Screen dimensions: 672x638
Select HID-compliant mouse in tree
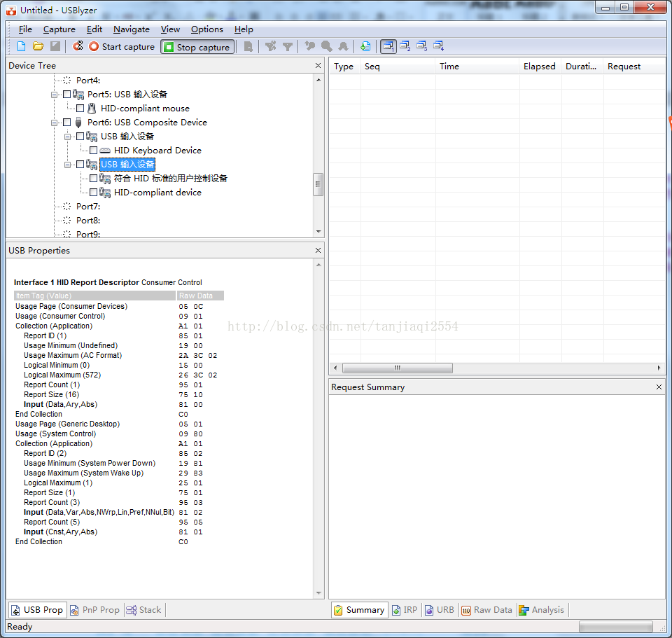145,109
